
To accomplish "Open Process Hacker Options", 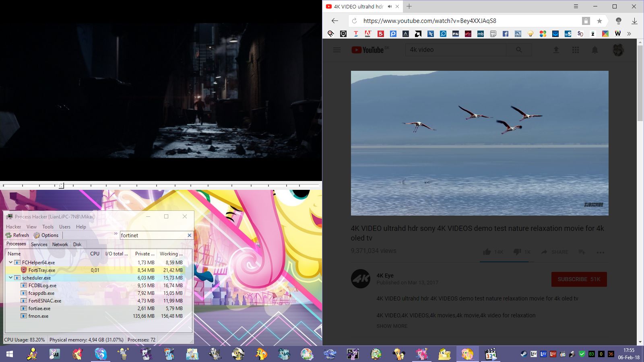I will pyautogui.click(x=46, y=235).
